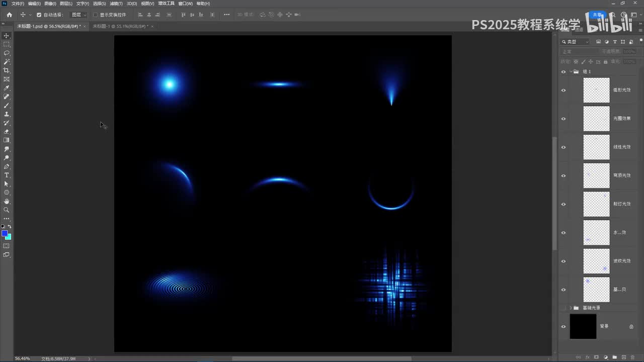Hide the 波纹光效 layer
Viewport: 644px width, 362px height.
coord(563,261)
